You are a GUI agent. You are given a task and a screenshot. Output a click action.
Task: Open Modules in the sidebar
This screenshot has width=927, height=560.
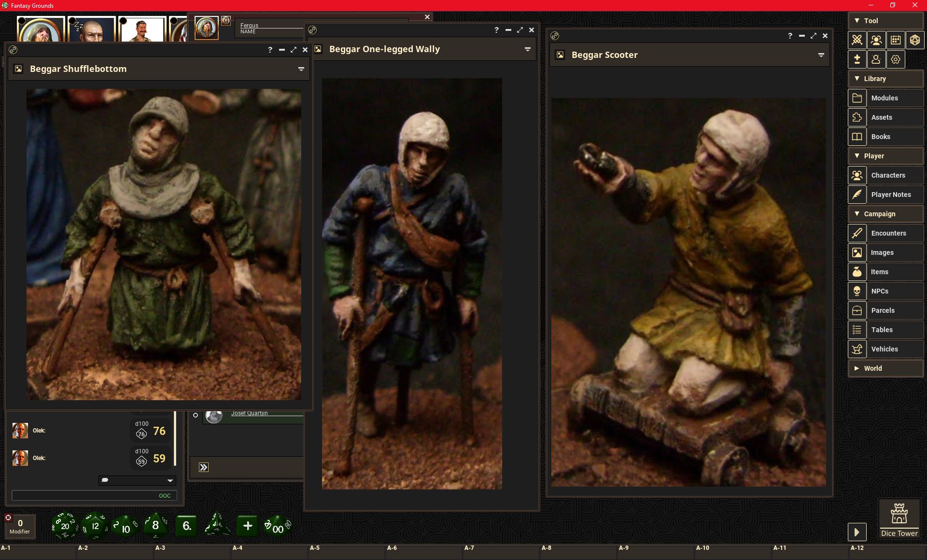(885, 98)
